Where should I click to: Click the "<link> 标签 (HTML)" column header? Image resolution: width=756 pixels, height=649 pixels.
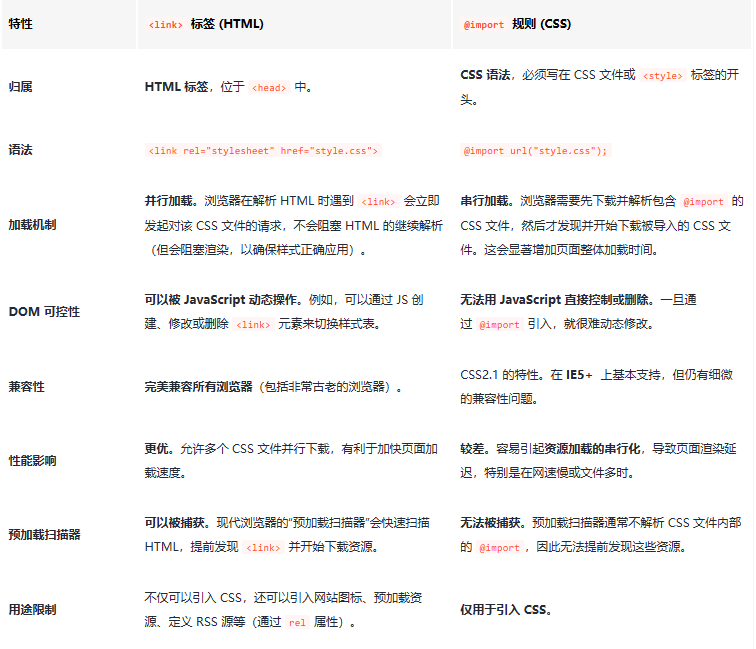pos(205,24)
